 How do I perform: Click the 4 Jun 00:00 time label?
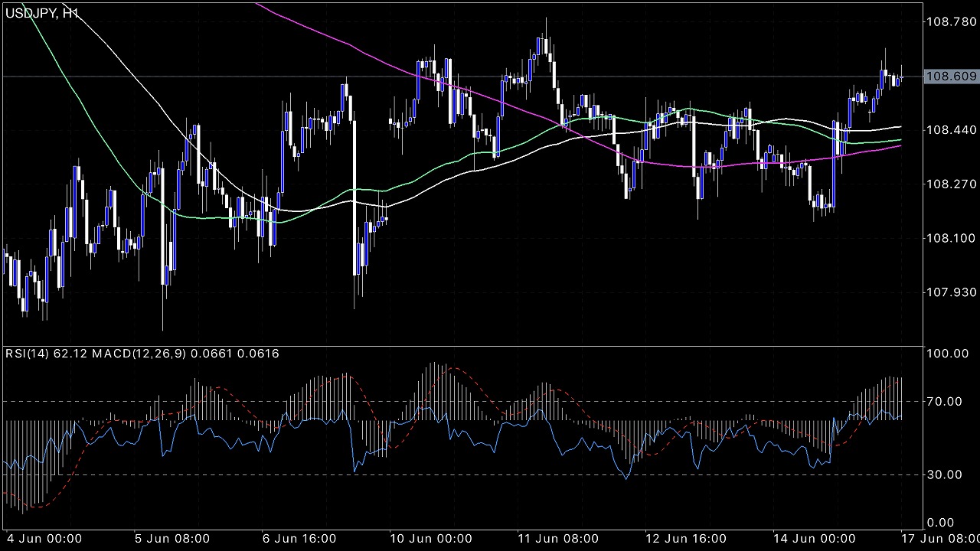point(44,539)
